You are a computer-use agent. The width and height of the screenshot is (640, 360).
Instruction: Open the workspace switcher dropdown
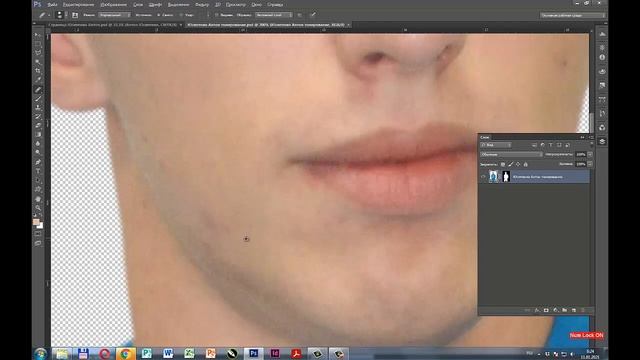tap(573, 15)
